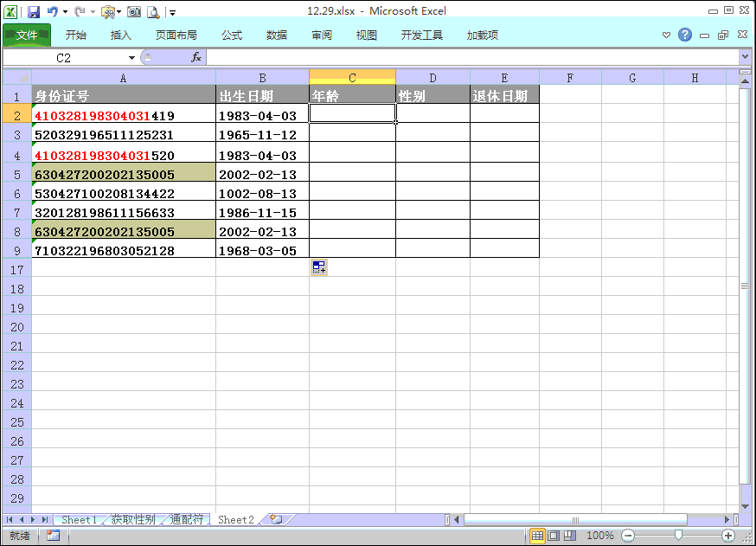Select cell containing 1986-11-15
The image size is (756, 546).
coord(262,212)
